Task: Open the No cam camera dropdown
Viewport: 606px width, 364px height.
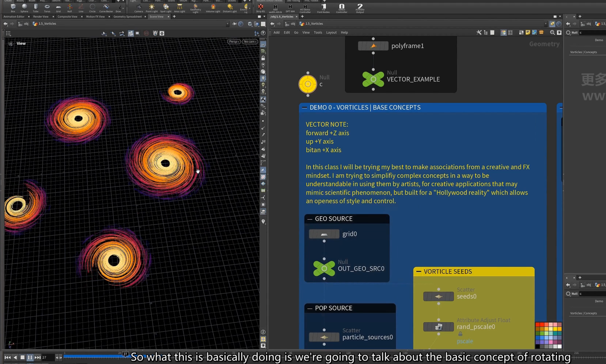Action: pyautogui.click(x=250, y=41)
